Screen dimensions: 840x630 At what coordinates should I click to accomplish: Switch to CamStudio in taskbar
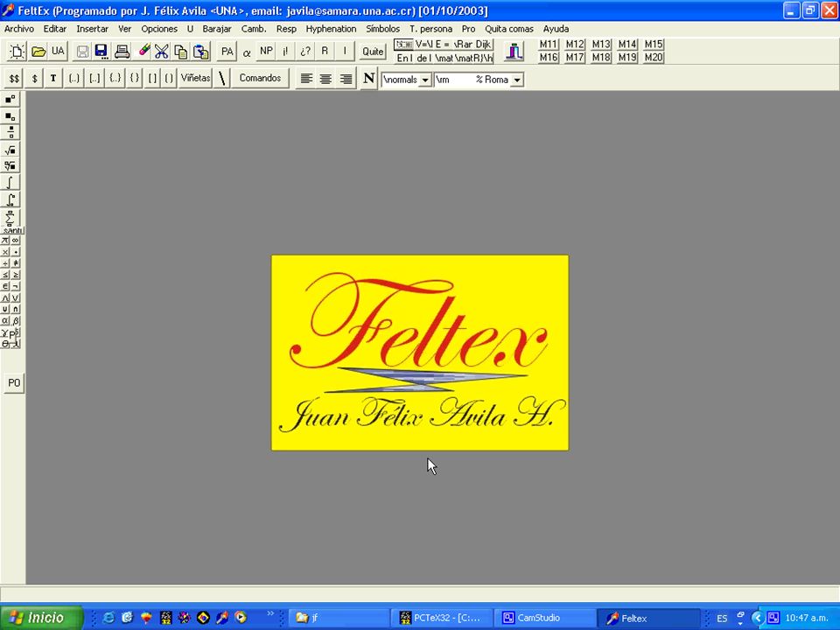pyautogui.click(x=545, y=618)
